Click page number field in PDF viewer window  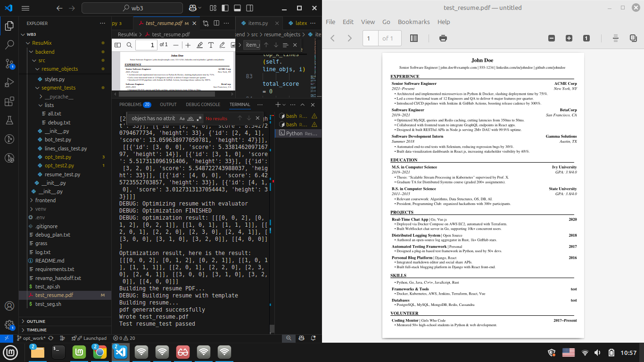tap(370, 38)
